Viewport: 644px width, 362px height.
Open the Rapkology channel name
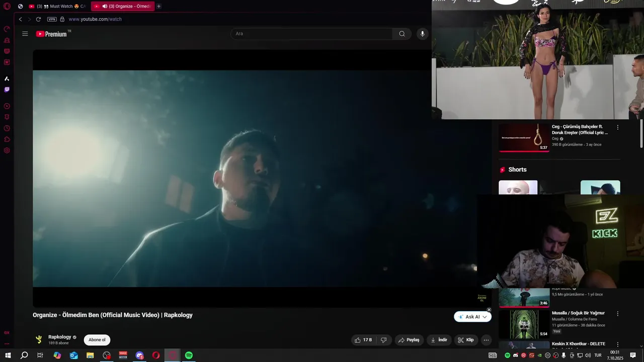pyautogui.click(x=60, y=337)
